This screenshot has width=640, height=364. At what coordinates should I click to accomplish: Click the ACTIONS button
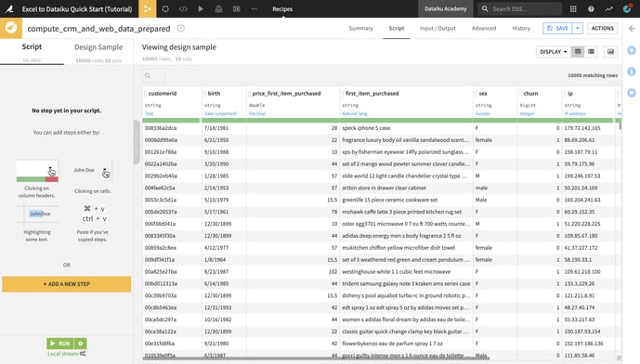(603, 28)
